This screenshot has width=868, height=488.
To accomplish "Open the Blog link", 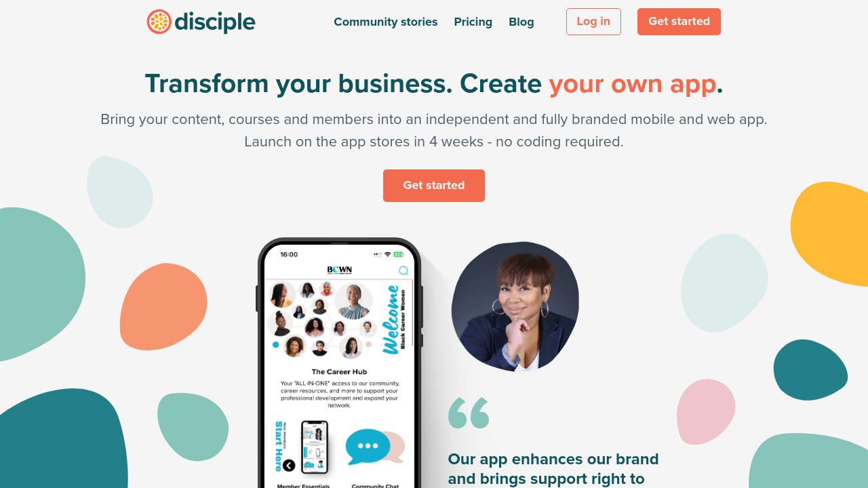I will point(521,22).
